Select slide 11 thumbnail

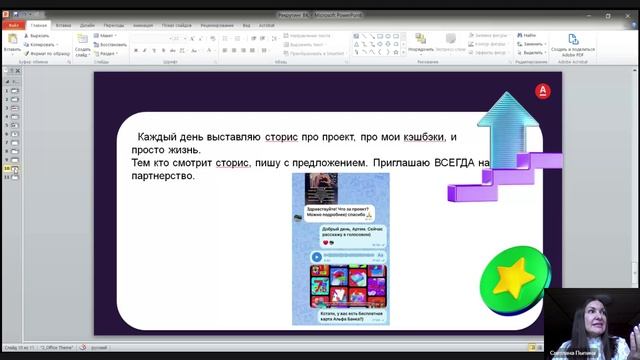(x=15, y=177)
